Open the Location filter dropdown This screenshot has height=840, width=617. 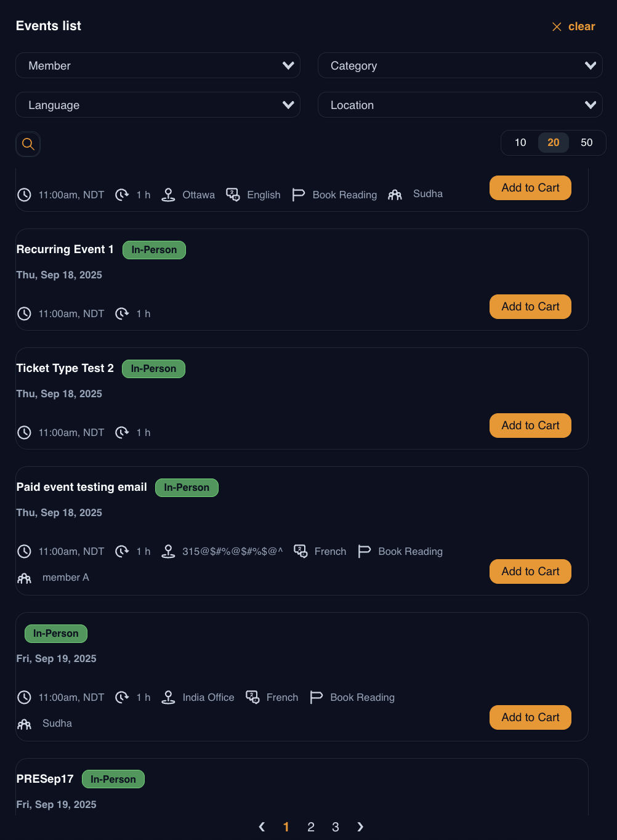point(460,105)
